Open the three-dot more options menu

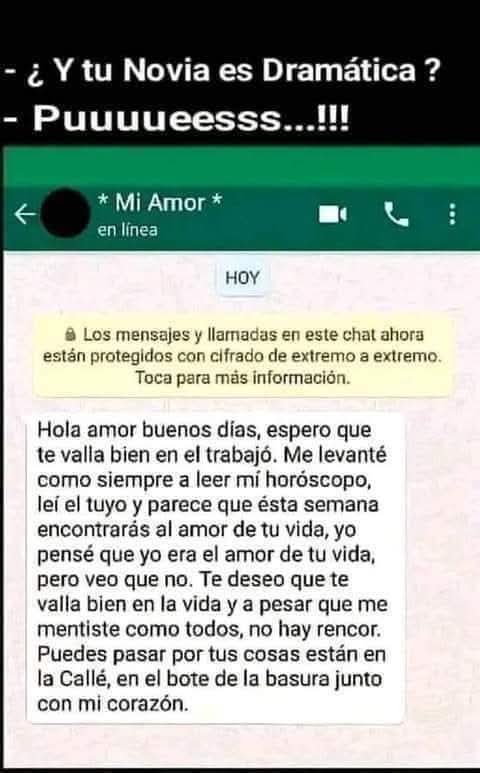click(452, 214)
